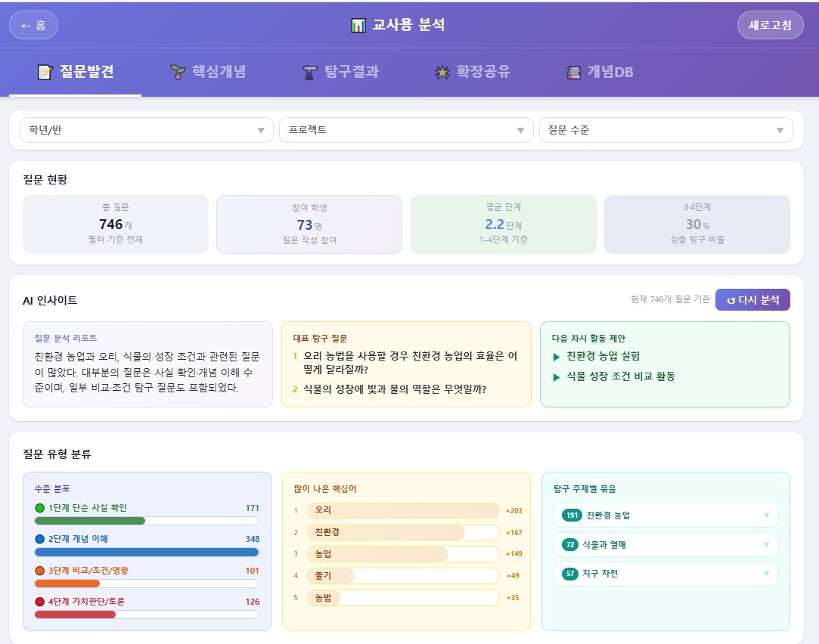The image size is (819, 644).
Task: Click the 많이 나온 핵심어 heading
Action: point(325,489)
